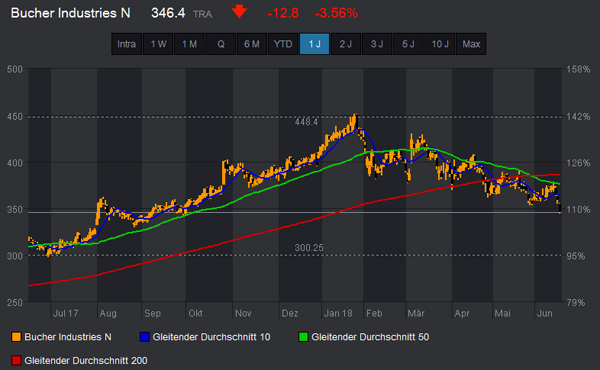Switch chart to 1 M range
The height and width of the screenshot is (370, 600).
pos(189,44)
